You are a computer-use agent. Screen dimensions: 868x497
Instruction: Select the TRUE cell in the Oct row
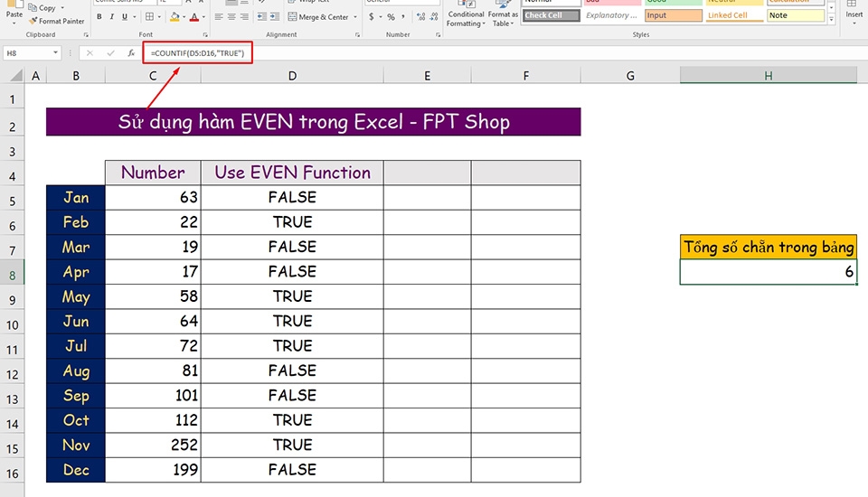(292, 420)
